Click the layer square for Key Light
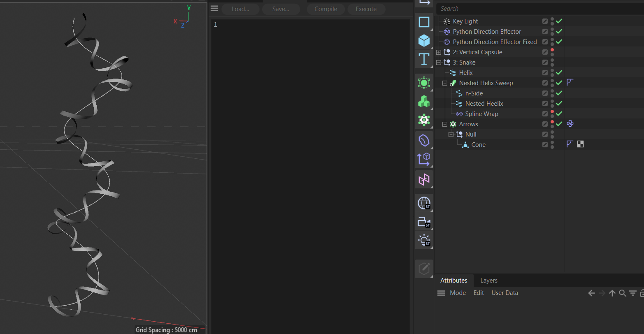The image size is (644, 334). pos(545,21)
